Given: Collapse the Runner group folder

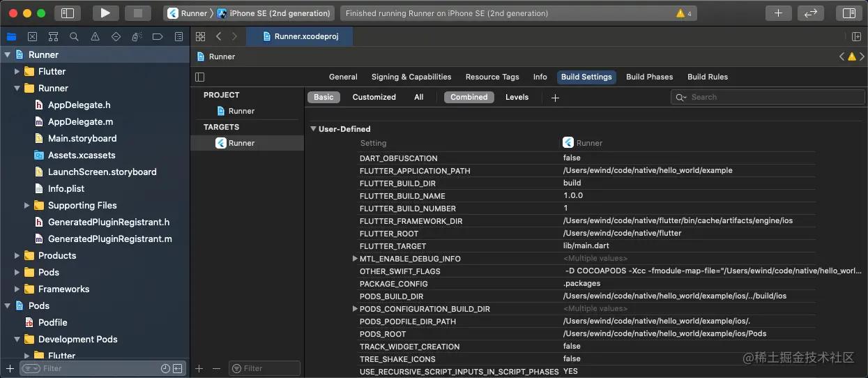Looking at the screenshot, I should (x=17, y=88).
